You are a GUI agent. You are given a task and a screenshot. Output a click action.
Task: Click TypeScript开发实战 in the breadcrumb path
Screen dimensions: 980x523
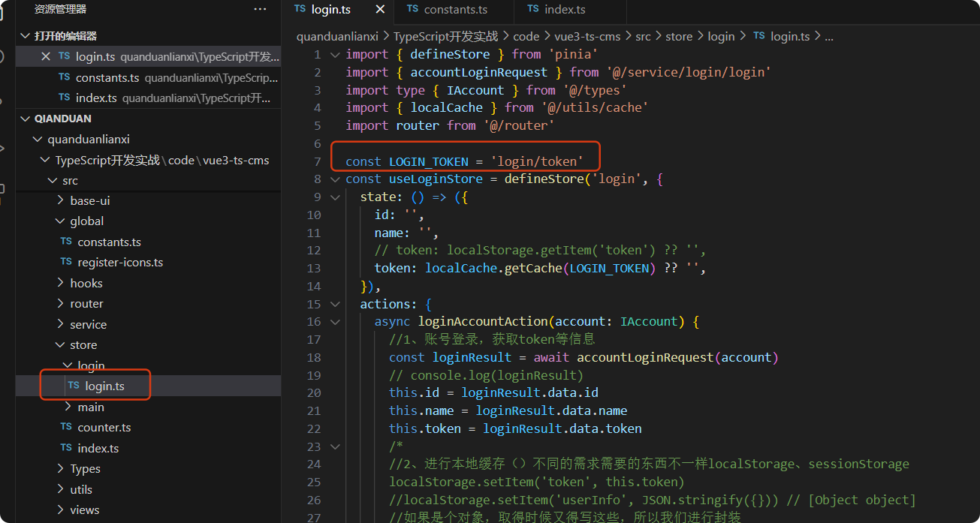(x=445, y=36)
